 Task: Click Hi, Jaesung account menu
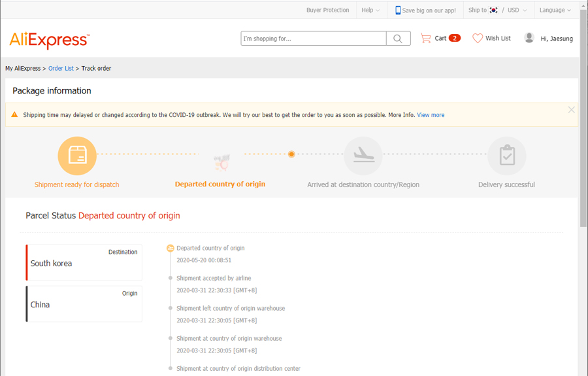click(557, 39)
